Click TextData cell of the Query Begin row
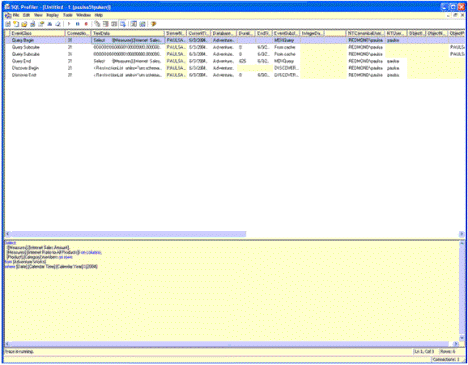This screenshot has width=468, height=365. click(128, 40)
